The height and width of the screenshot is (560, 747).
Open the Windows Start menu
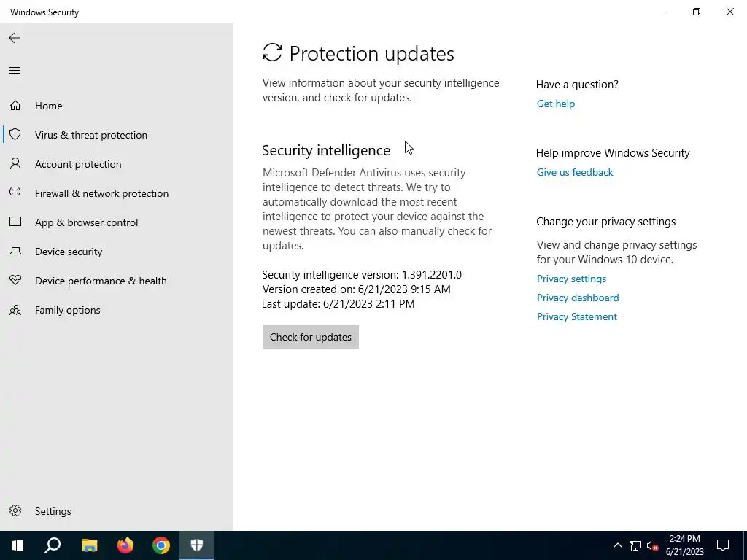click(18, 545)
